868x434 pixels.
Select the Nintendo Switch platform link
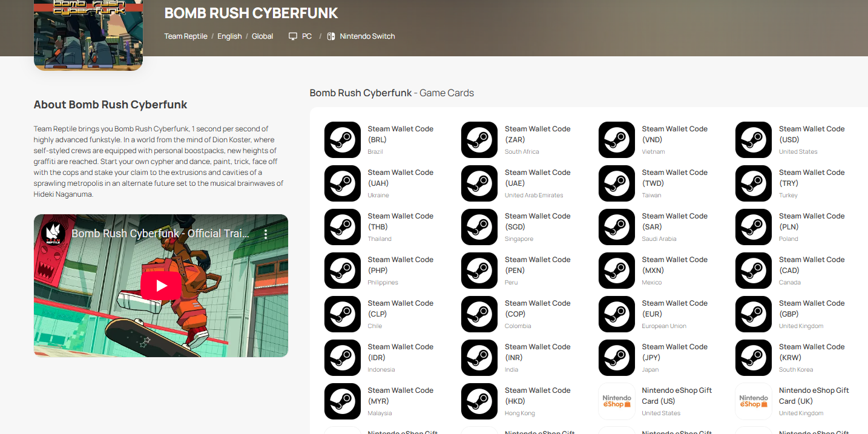coord(367,36)
